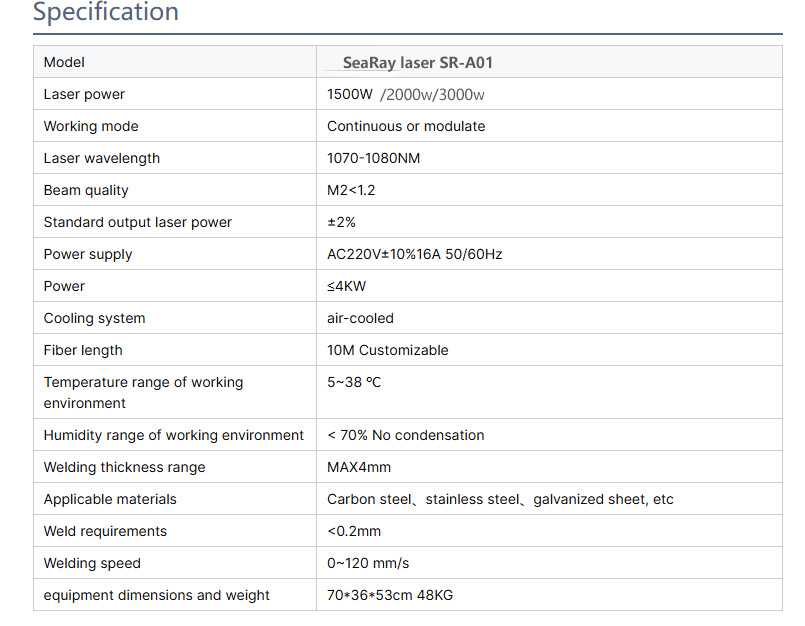
Task: Select the air-cooled cooling system value
Action: pos(360,319)
